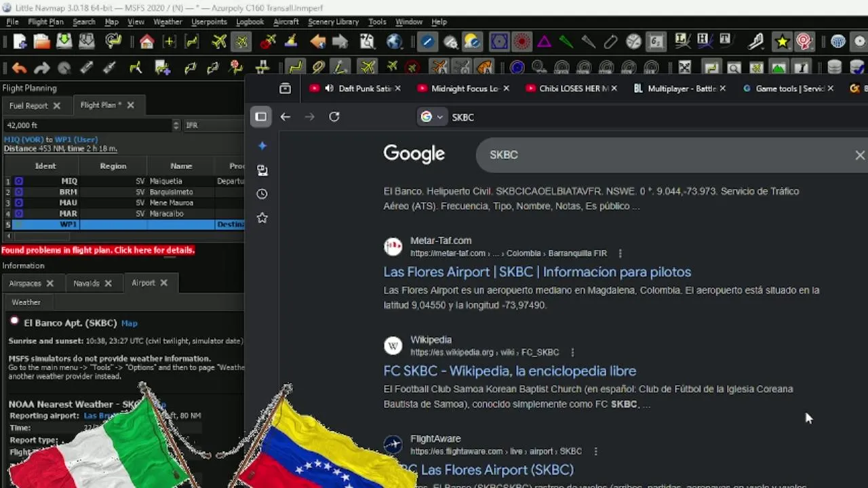Screen dimensions: 868x488
Task: Go back in map position history
Action: (x=317, y=42)
